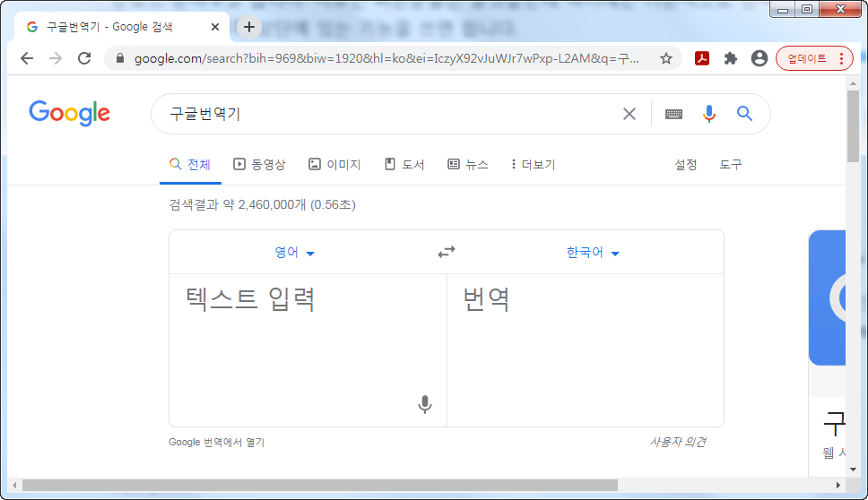Open the on-screen keyboard input tool
The height and width of the screenshot is (500, 868).
(x=673, y=114)
